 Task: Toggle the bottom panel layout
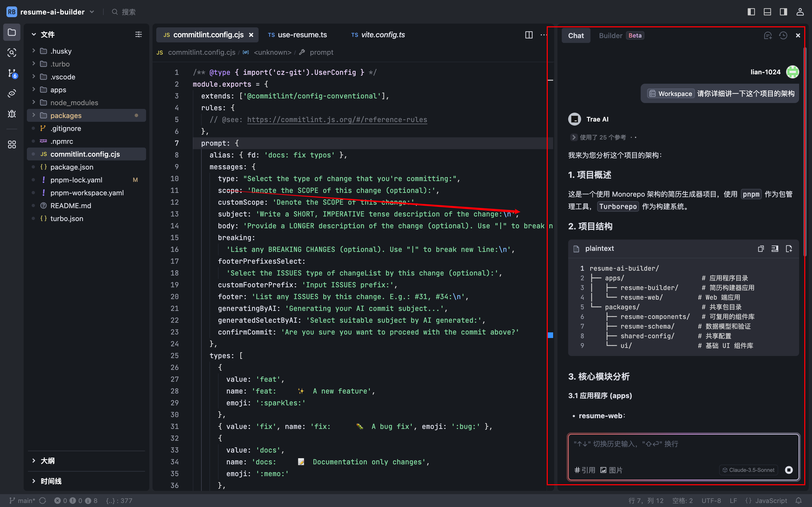[x=767, y=12]
